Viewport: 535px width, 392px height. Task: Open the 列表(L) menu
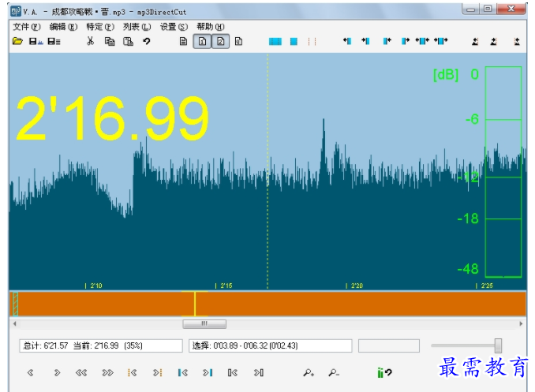(x=137, y=27)
